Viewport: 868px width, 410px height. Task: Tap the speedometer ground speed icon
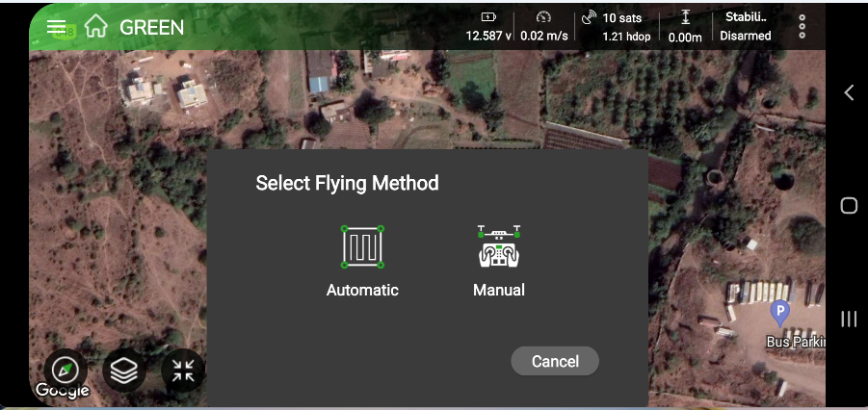click(544, 17)
